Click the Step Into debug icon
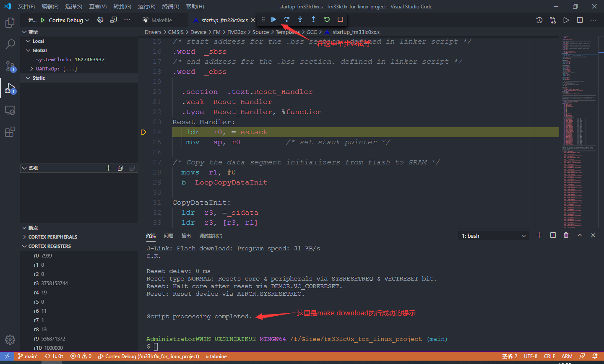The height and width of the screenshot is (364, 604). click(300, 19)
